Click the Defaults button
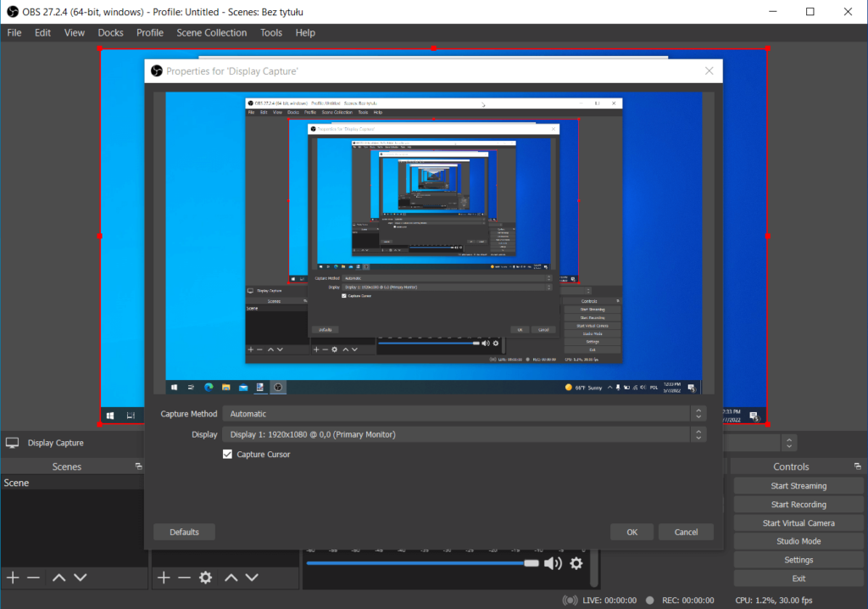868x609 pixels. (184, 532)
